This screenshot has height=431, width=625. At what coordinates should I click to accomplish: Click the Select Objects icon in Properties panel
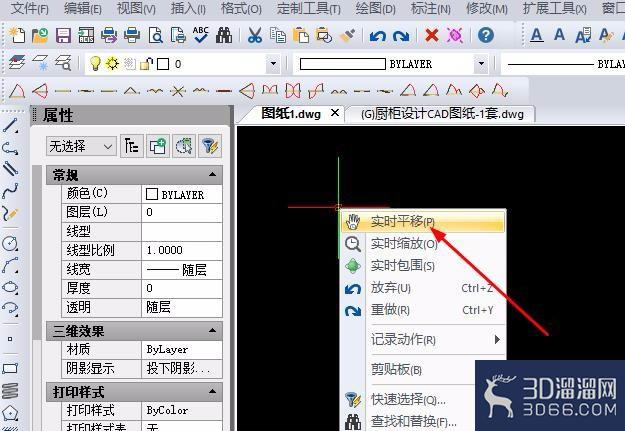click(x=184, y=146)
